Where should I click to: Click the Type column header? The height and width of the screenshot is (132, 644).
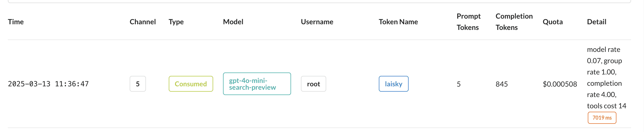[176, 22]
